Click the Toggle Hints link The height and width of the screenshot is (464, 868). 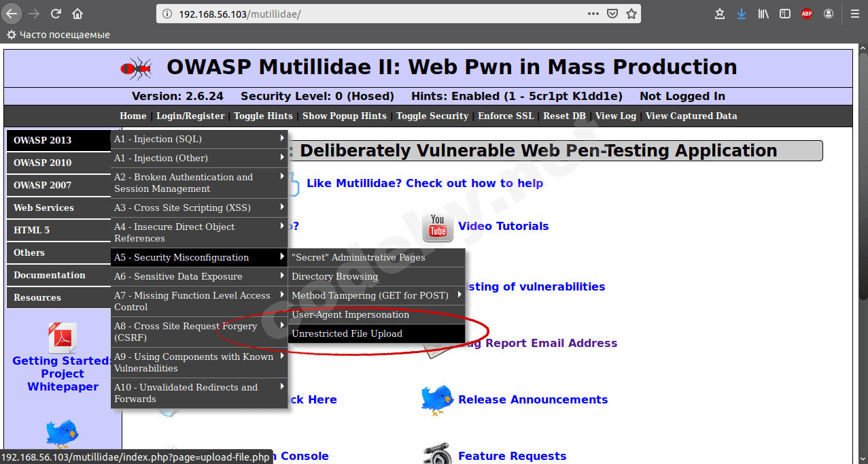[263, 116]
